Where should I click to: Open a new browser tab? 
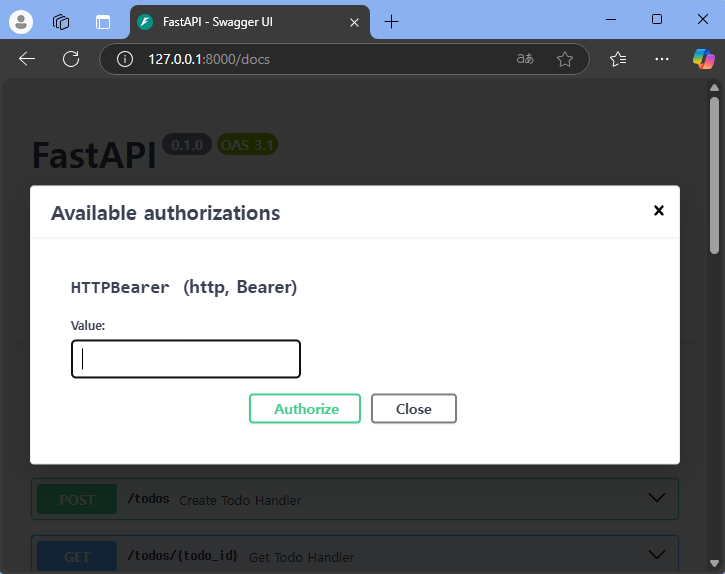(391, 22)
